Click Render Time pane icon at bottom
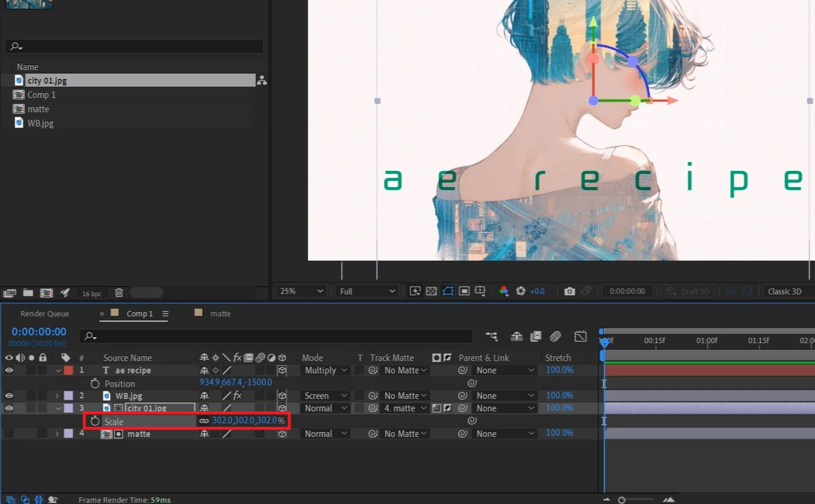Viewport: 815px width, 504px height. click(x=53, y=500)
